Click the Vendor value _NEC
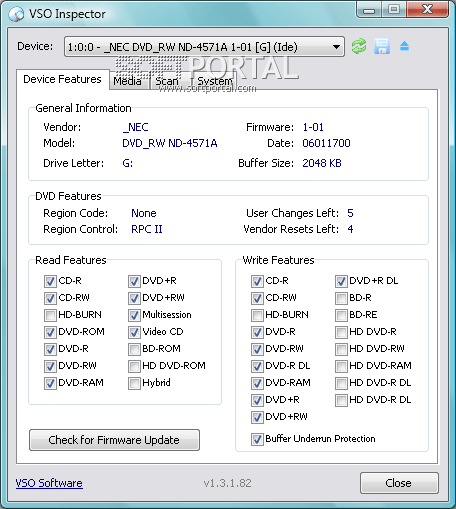 136,127
